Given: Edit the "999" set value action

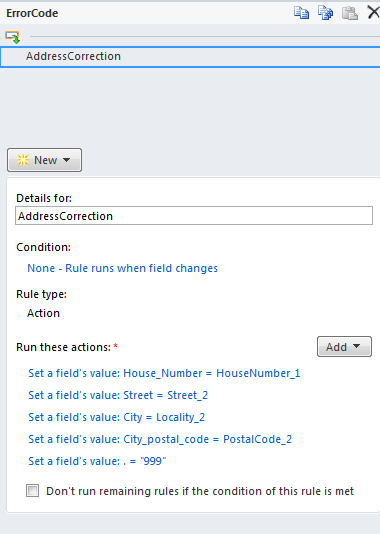Looking at the screenshot, I should [x=97, y=461].
